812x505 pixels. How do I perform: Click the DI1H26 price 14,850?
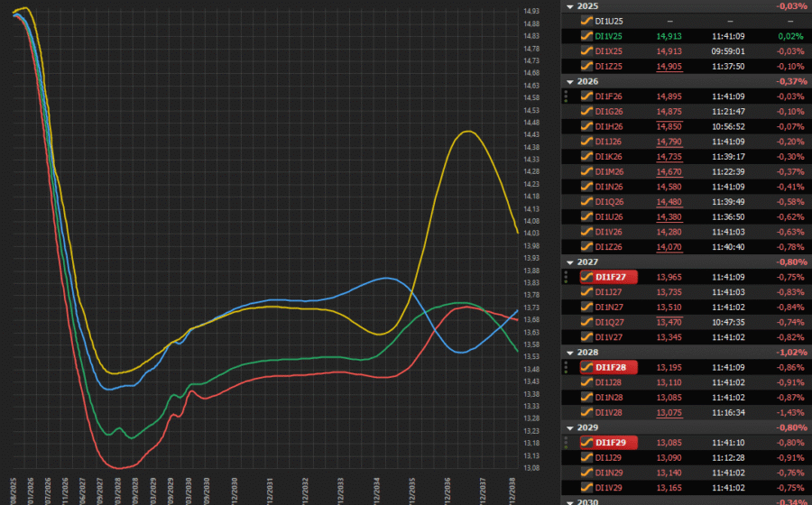pos(669,126)
